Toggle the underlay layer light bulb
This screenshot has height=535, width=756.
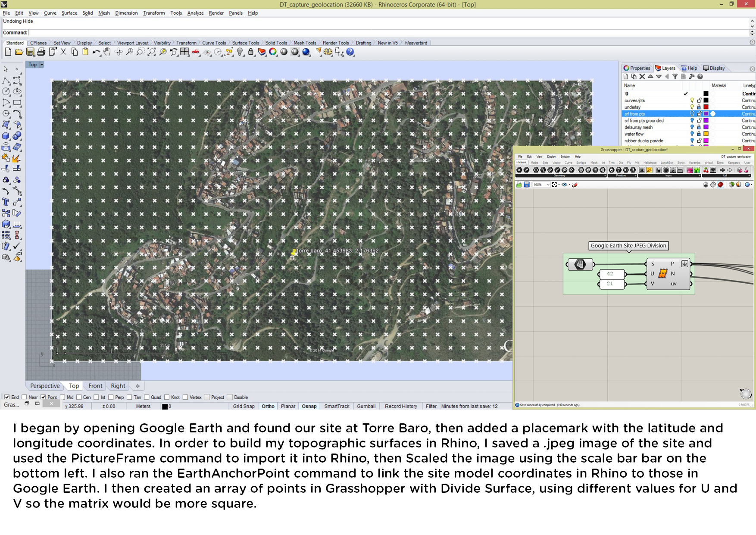692,107
